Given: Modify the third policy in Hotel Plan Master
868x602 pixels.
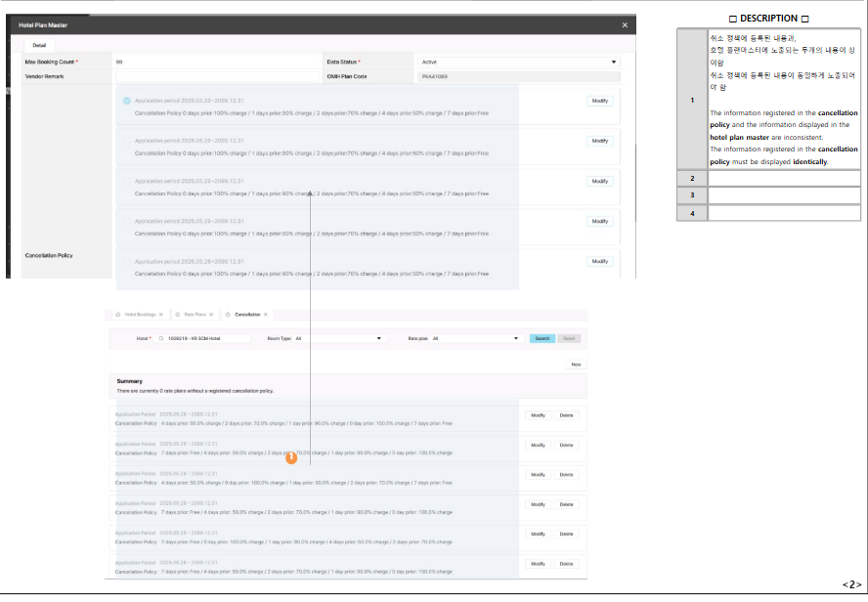Looking at the screenshot, I should [x=600, y=181].
